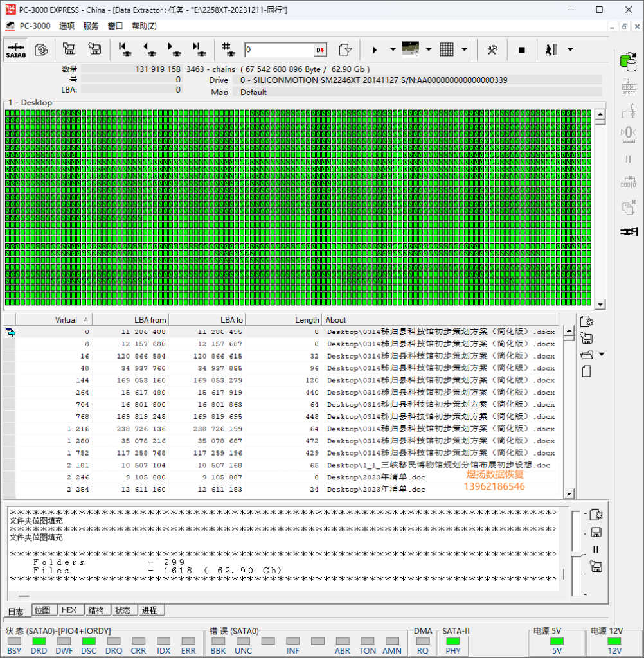Jump to first map position arrow icon

125,49
